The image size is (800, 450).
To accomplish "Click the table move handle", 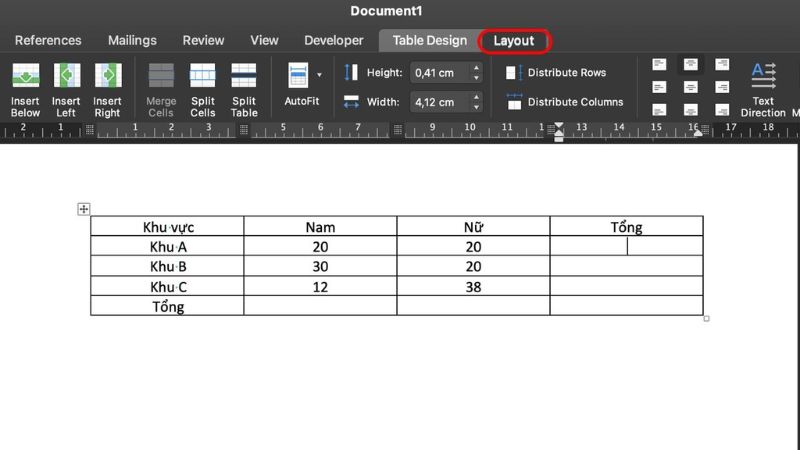I will 84,209.
